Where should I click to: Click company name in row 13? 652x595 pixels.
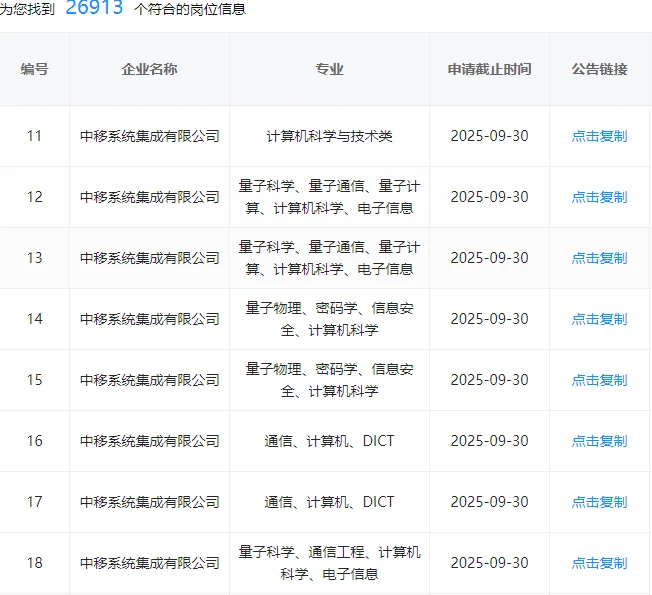(150, 258)
